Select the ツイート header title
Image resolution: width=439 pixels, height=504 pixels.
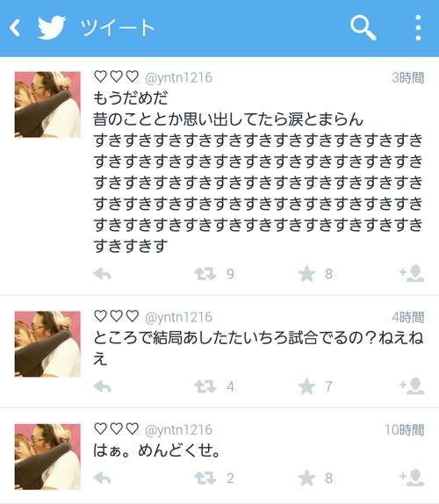pyautogui.click(x=118, y=27)
